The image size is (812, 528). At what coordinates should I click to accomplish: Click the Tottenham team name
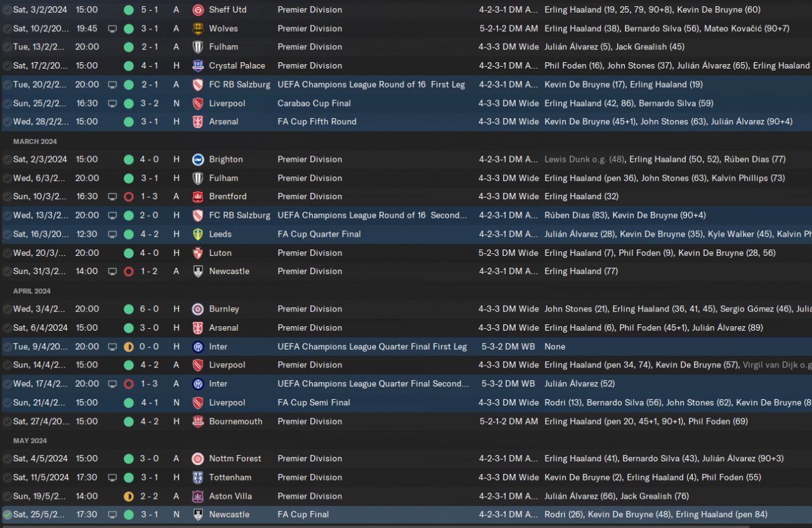pos(230,477)
